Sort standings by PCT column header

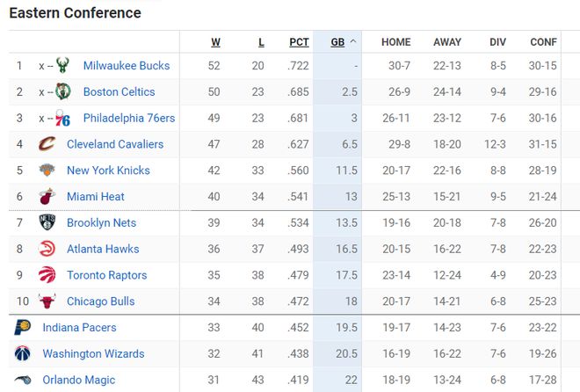click(299, 42)
